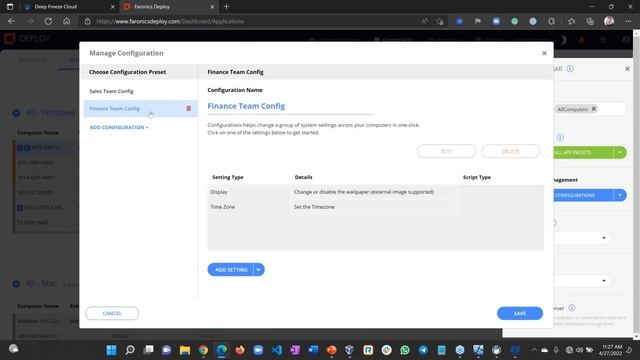Select the Time Zone setting row

click(376, 207)
